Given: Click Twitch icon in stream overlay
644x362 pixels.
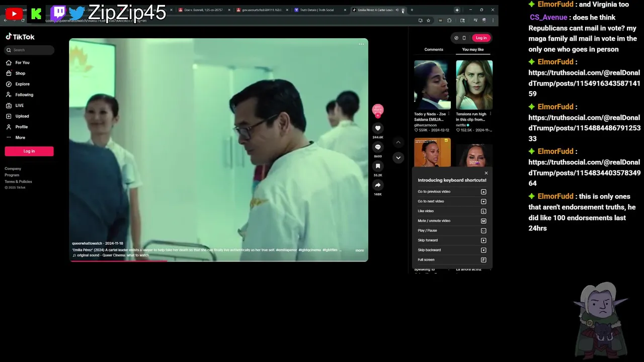Looking at the screenshot, I should (x=58, y=13).
